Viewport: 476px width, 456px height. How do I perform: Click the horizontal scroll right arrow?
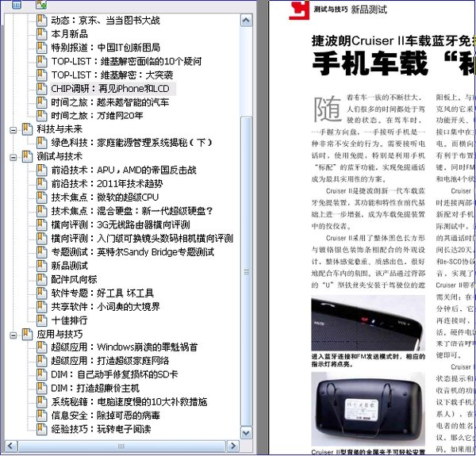pyautogui.click(x=233, y=446)
